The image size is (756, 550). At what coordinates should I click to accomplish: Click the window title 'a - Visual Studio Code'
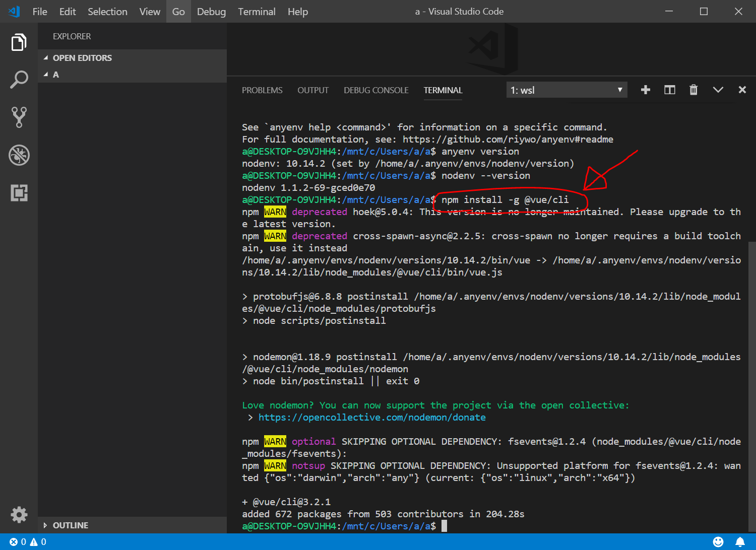click(x=459, y=11)
